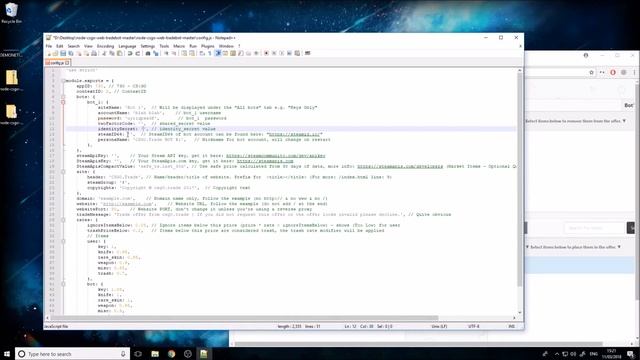The image size is (640, 360).
Task: Open the steamcommunity.com/dev/apikey link
Action: (x=276, y=156)
